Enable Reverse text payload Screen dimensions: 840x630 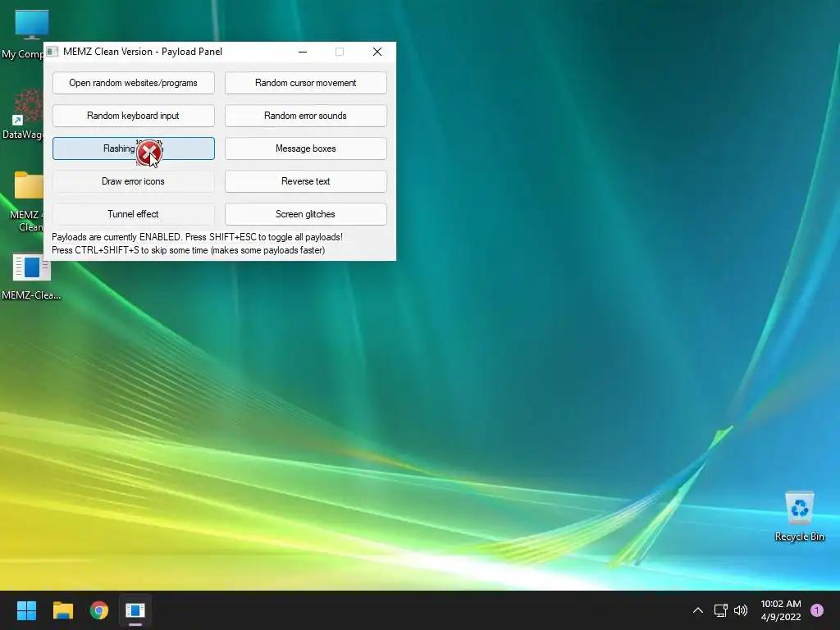(305, 181)
